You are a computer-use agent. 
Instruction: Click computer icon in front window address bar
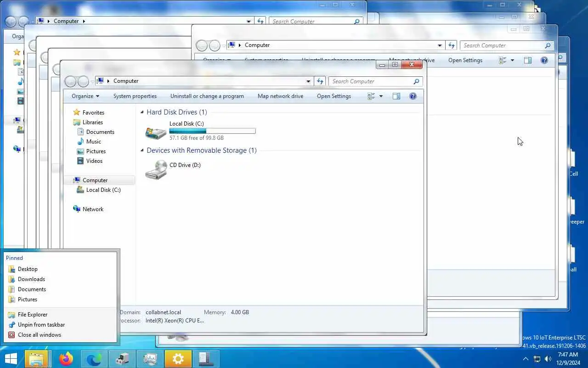[x=100, y=81]
